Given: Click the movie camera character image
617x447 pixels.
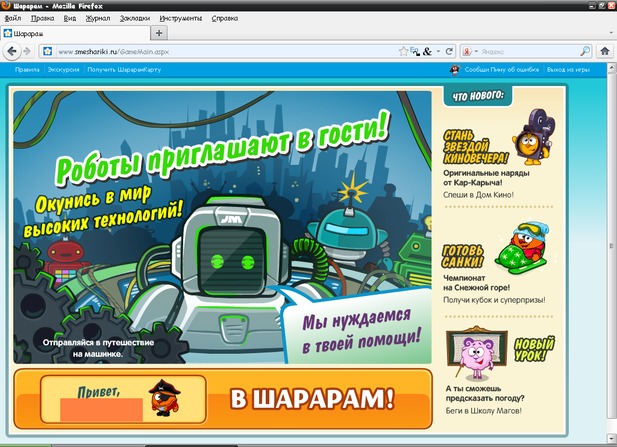Looking at the screenshot, I should 534,137.
